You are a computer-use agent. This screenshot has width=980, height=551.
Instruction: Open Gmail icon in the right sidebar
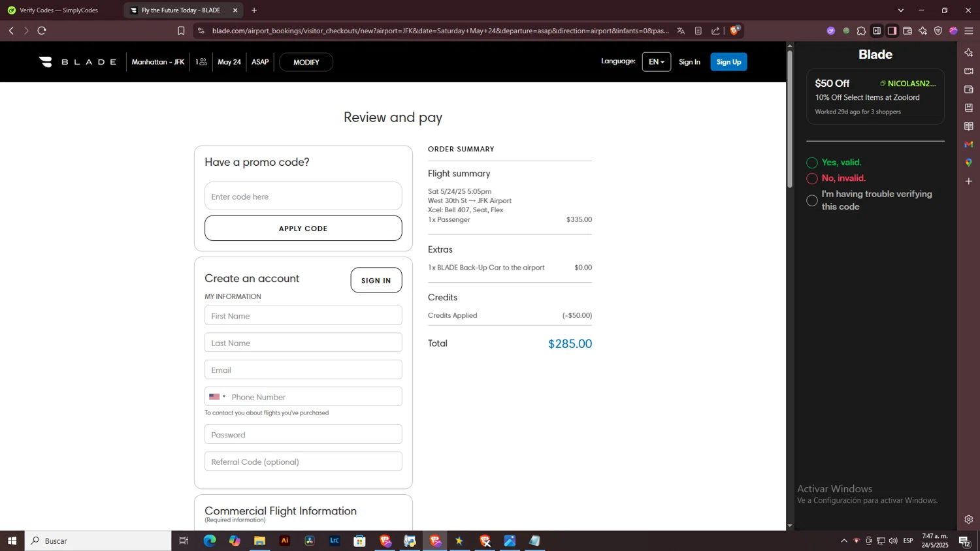(969, 144)
